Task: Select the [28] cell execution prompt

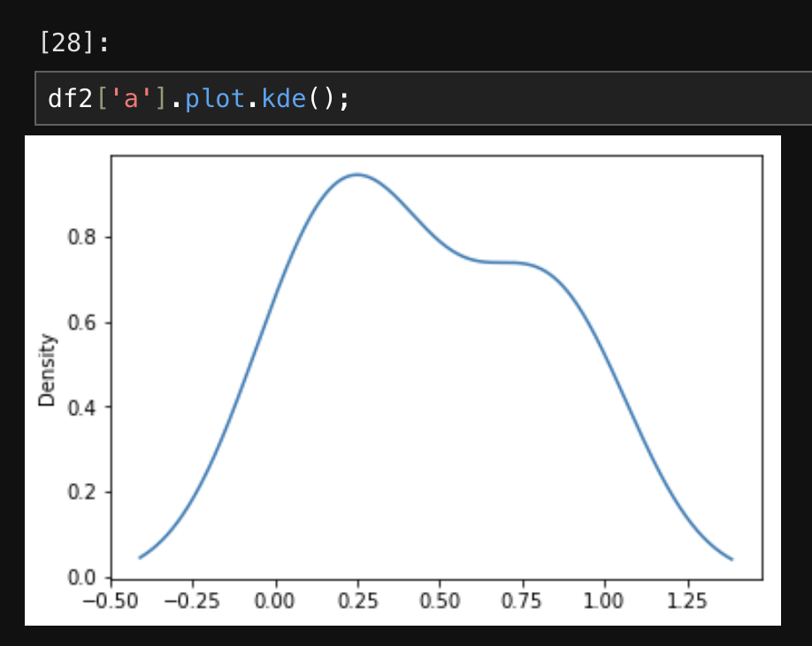Action: click(74, 42)
